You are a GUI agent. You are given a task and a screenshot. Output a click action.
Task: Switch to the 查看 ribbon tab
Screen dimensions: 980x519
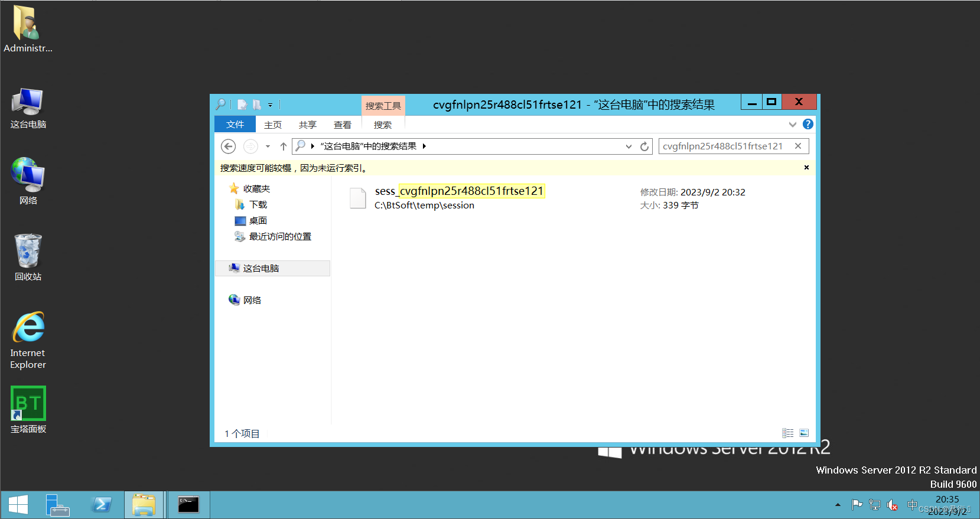pyautogui.click(x=343, y=125)
